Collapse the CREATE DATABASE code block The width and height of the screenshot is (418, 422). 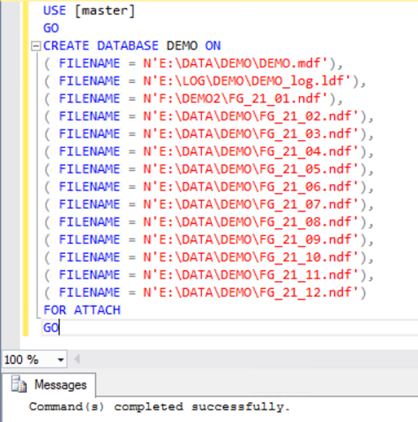coord(36,46)
